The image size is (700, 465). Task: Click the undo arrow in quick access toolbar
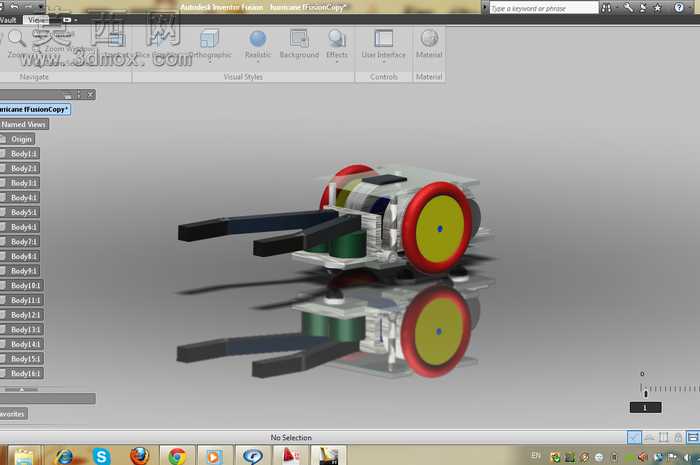coord(15,6)
